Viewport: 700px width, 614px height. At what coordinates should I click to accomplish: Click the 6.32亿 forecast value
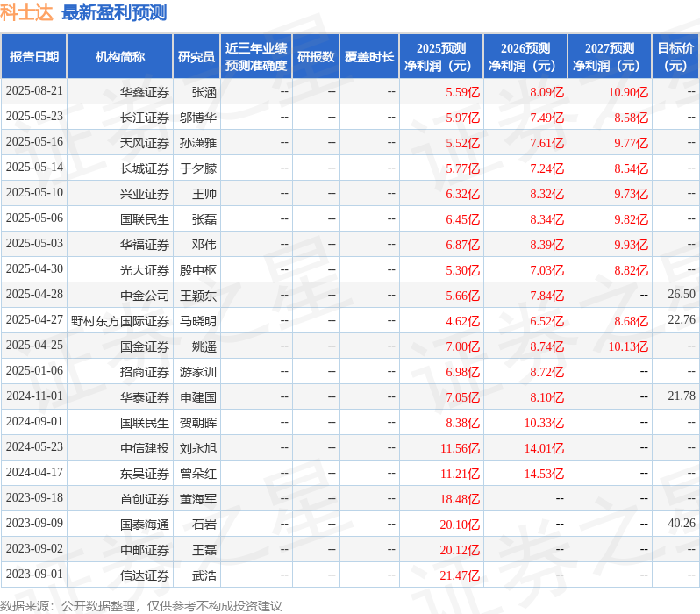pos(462,194)
